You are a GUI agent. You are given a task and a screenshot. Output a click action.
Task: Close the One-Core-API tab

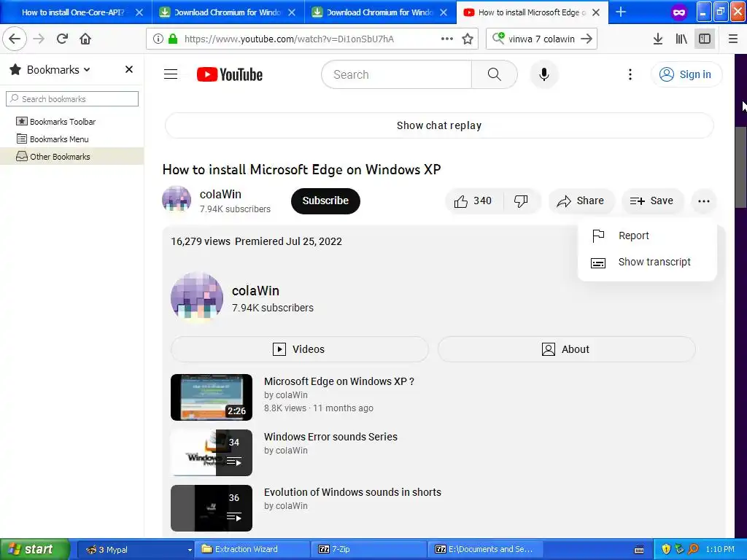[139, 12]
